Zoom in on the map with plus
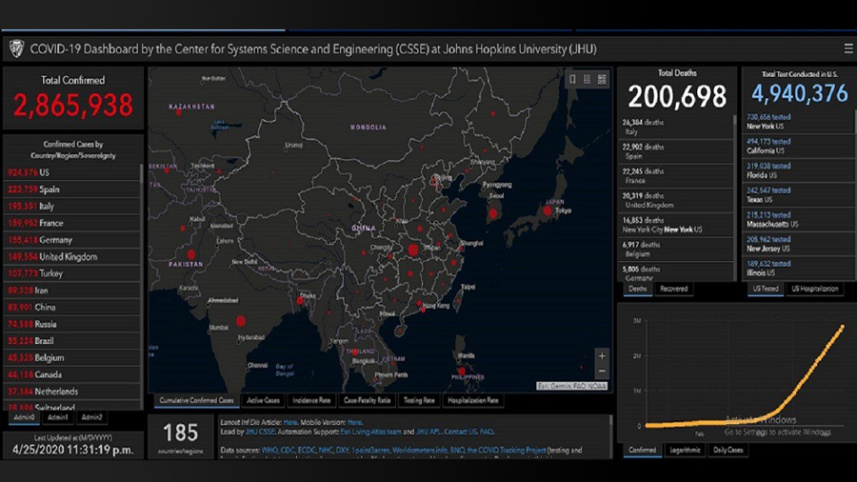 click(601, 356)
